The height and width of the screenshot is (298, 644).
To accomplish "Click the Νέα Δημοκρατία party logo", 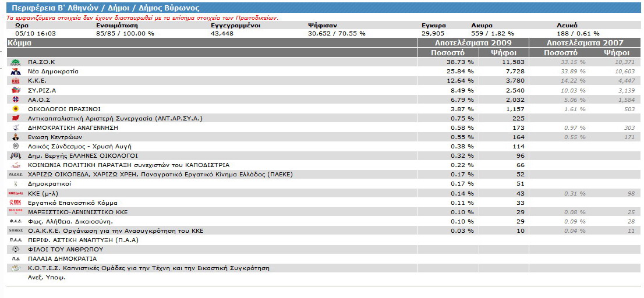I will (16, 71).
